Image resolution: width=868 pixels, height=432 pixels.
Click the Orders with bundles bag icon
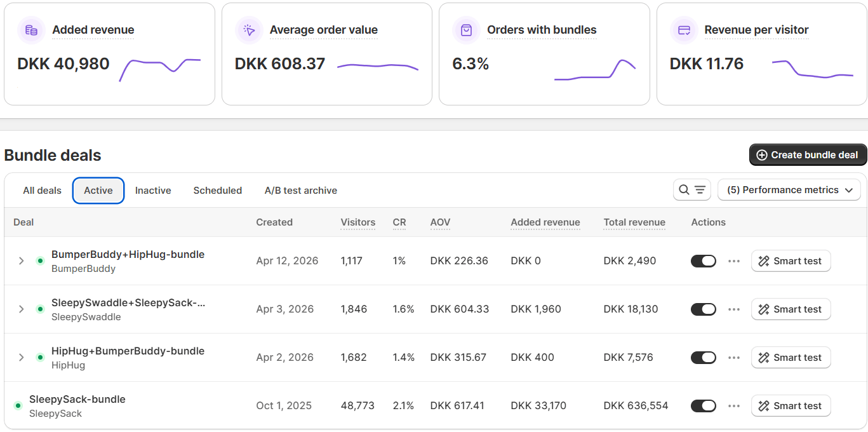pyautogui.click(x=466, y=30)
